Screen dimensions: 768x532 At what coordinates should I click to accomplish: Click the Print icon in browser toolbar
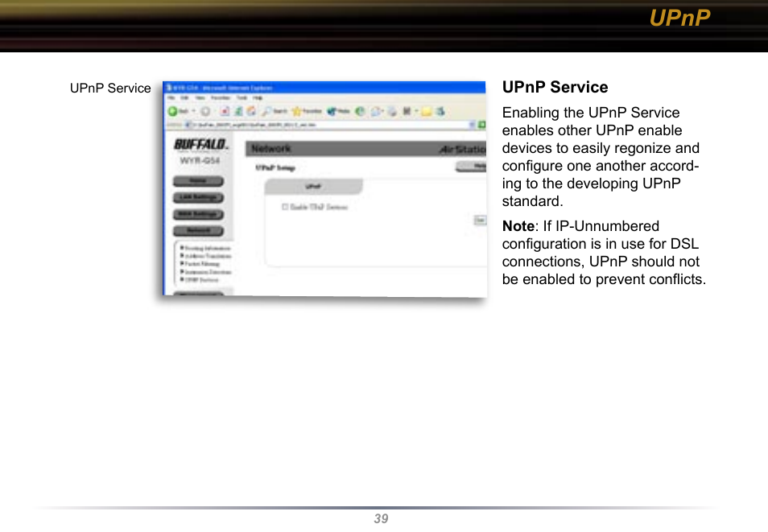click(x=392, y=112)
